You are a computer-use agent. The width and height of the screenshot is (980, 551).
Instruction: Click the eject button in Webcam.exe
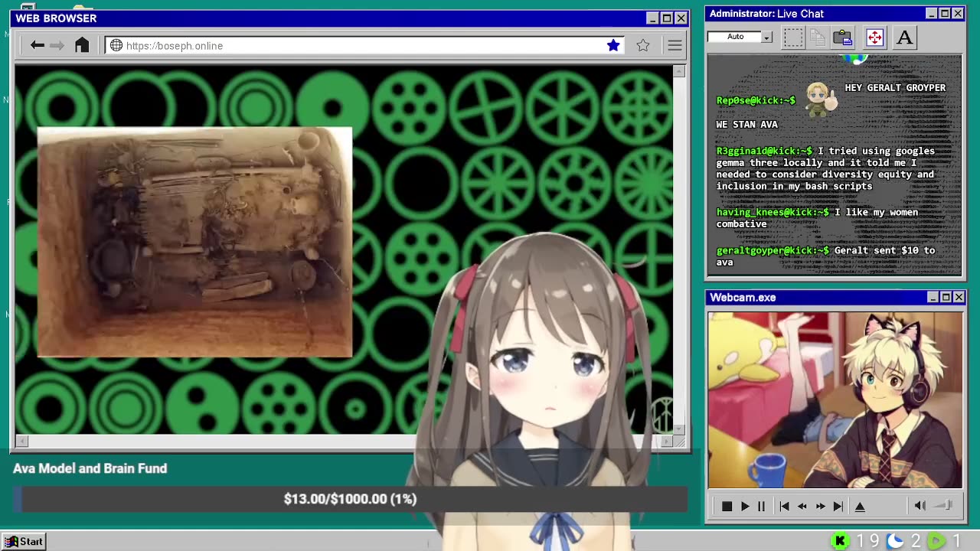(860, 506)
